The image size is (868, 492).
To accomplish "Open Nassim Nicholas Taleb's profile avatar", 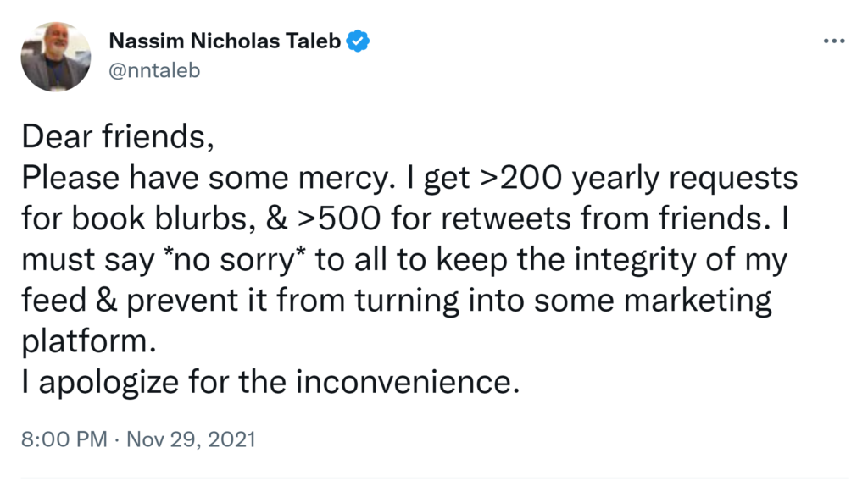I will pos(56,57).
